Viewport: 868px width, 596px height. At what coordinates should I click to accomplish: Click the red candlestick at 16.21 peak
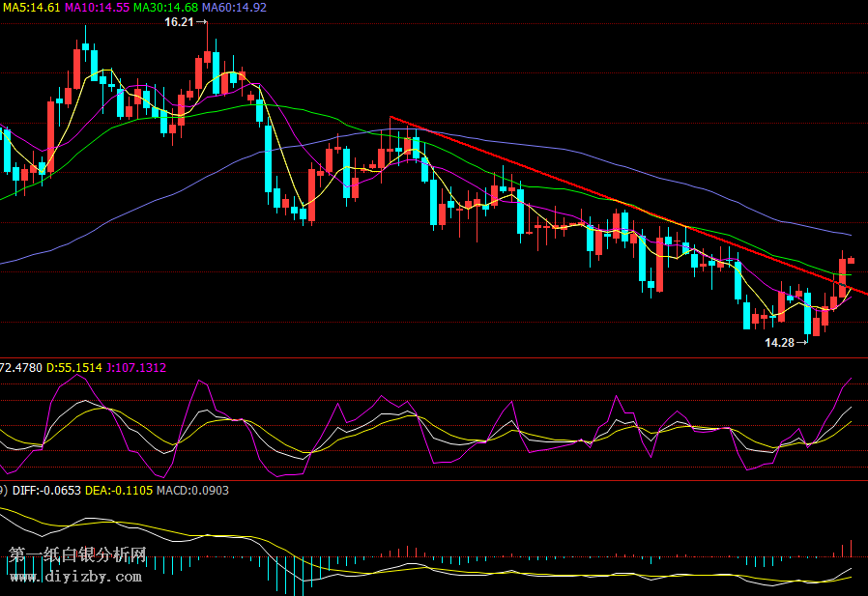click(x=207, y=56)
